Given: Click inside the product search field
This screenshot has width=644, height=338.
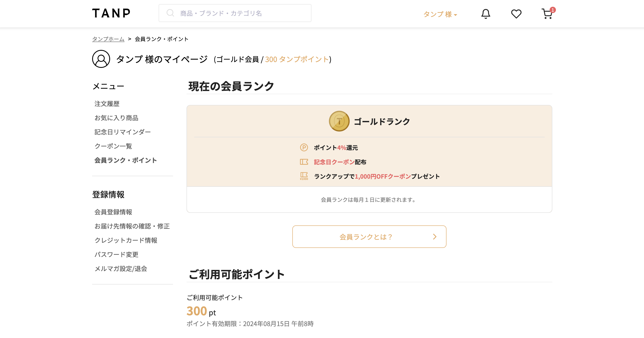Looking at the screenshot, I should click(x=238, y=13).
